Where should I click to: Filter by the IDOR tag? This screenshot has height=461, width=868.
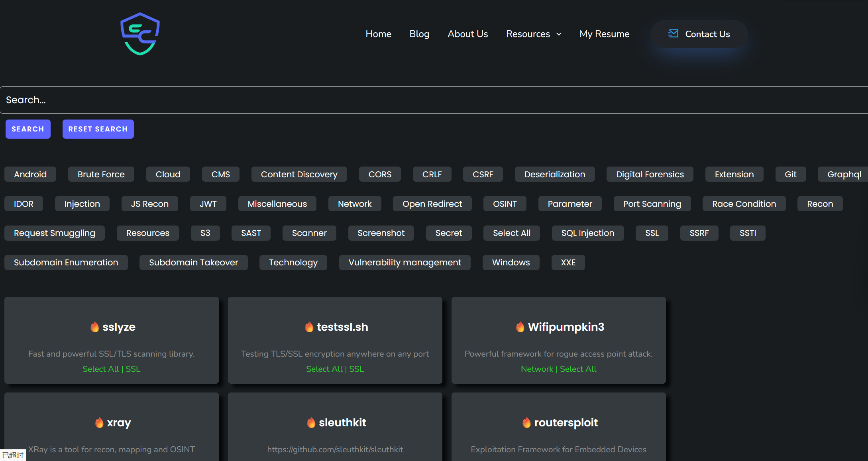pos(24,204)
